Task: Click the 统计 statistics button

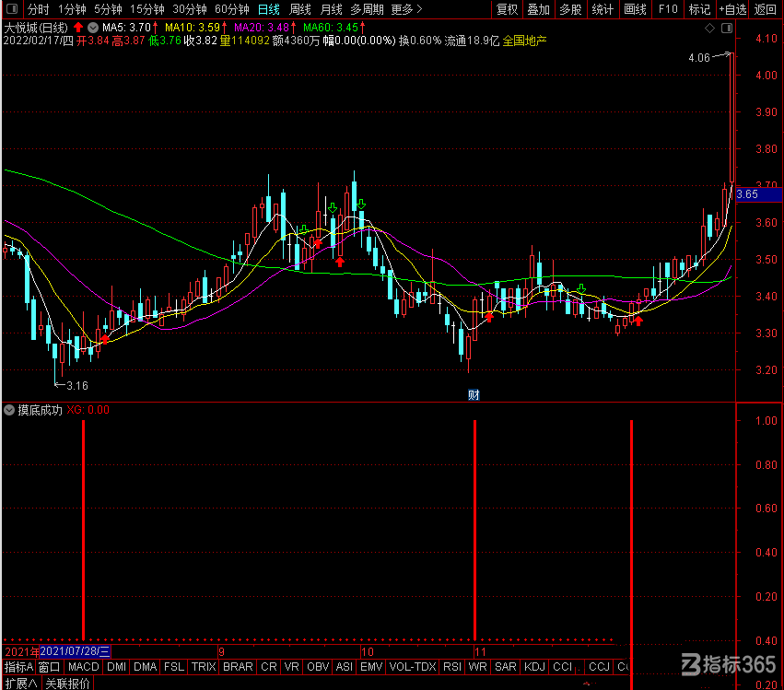Action: pos(603,9)
